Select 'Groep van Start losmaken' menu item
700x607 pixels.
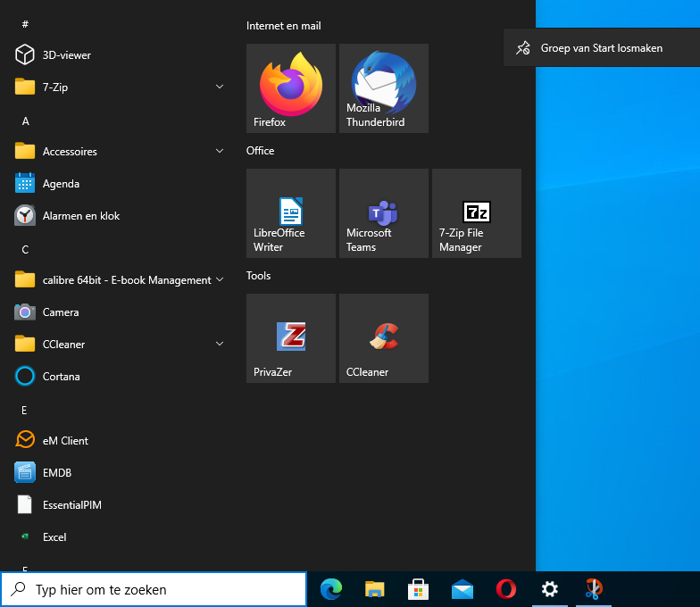tap(601, 48)
